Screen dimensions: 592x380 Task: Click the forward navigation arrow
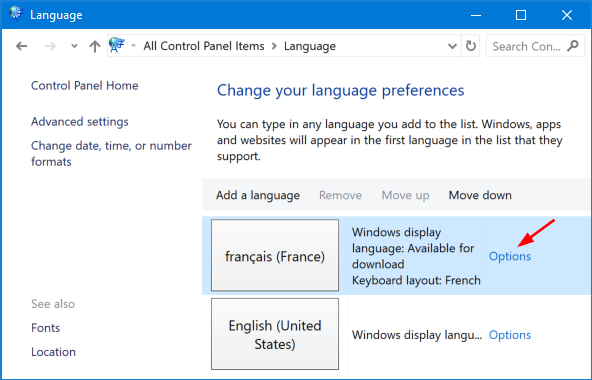click(50, 46)
